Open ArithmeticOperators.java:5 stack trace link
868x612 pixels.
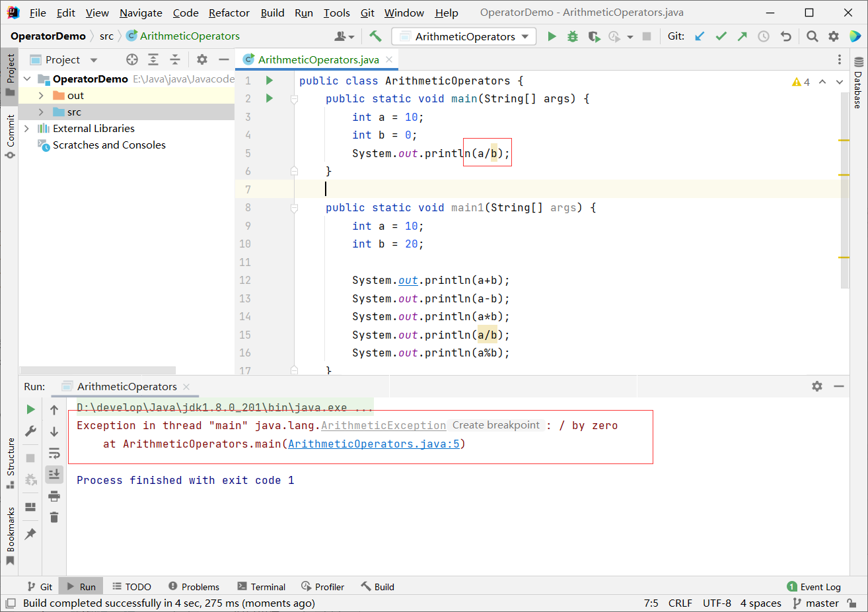[x=374, y=444]
